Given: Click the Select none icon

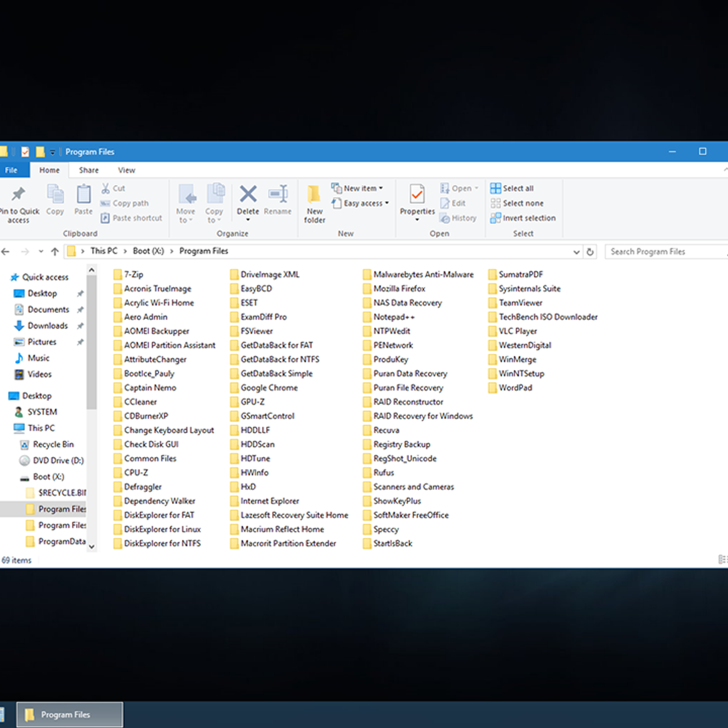Looking at the screenshot, I should click(495, 203).
